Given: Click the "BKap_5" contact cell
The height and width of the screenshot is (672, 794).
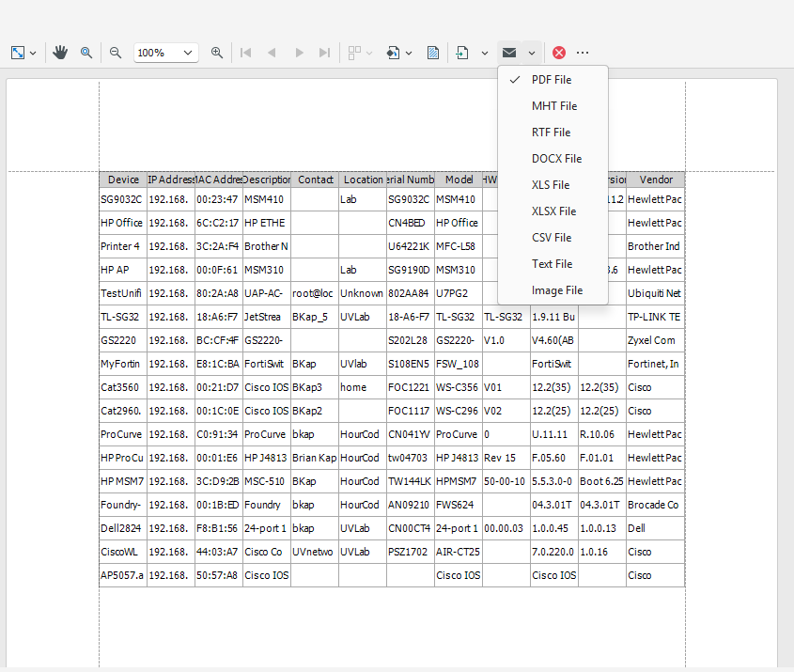Looking at the screenshot, I should [315, 317].
